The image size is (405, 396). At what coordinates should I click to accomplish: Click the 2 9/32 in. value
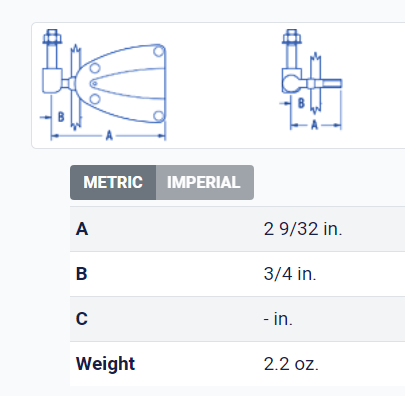coord(303,229)
